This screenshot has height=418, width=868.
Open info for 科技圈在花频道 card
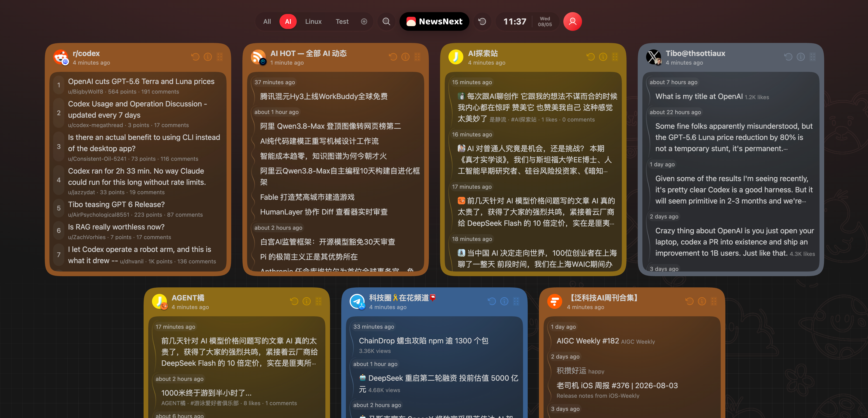504,301
